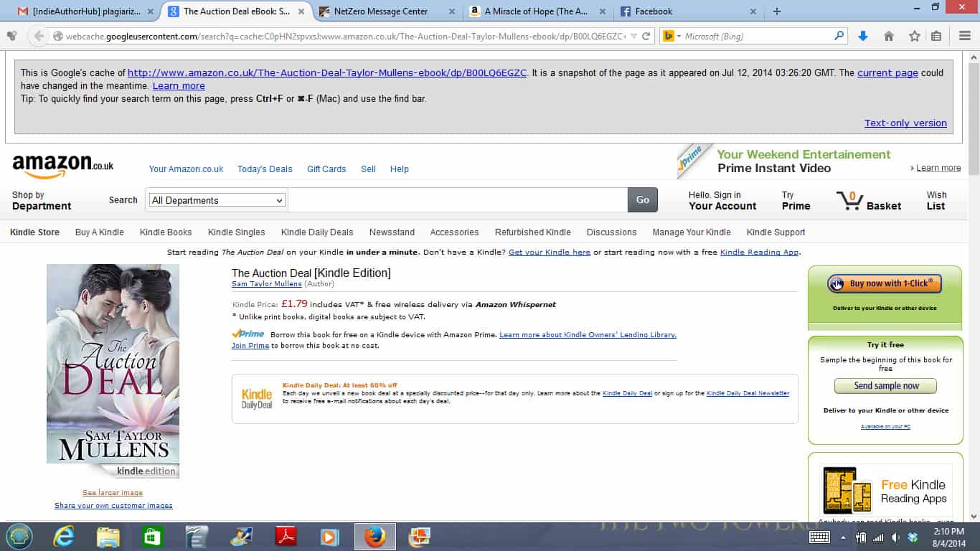This screenshot has height=551, width=980.
Task: Bookmark this page with the star icon
Action: pos(914,36)
